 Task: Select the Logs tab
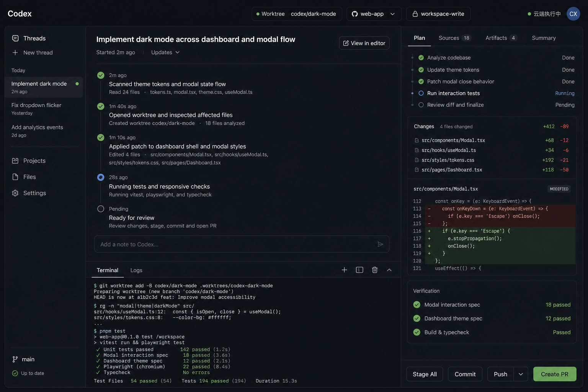click(136, 270)
